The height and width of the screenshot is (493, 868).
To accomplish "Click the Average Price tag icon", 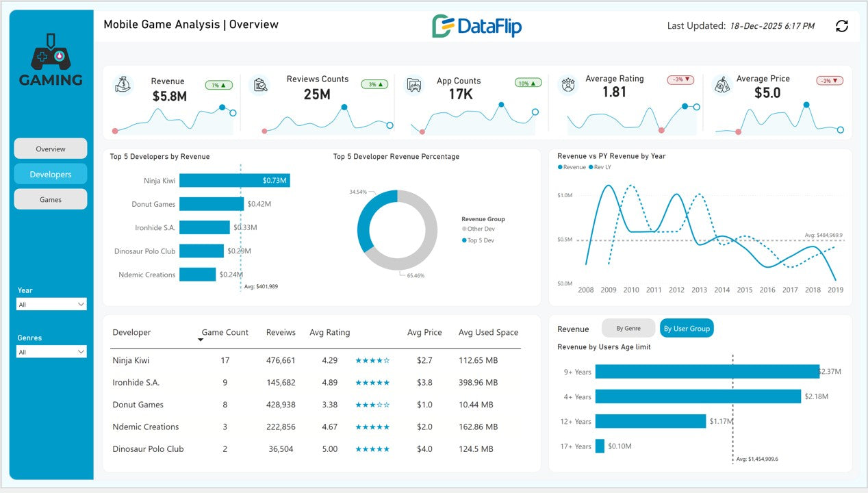I will 722,85.
